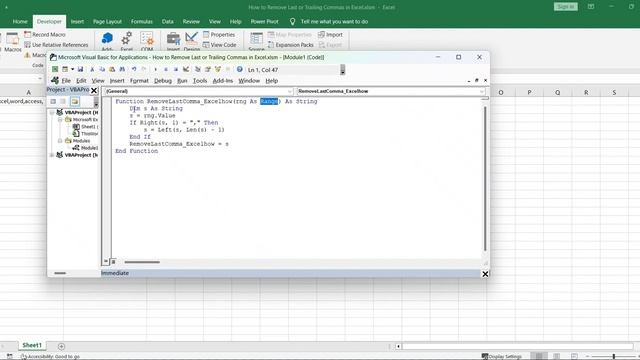Toggle Use Relative References in Excel ribbon
Screen dimensions: 640x360
coord(56,45)
